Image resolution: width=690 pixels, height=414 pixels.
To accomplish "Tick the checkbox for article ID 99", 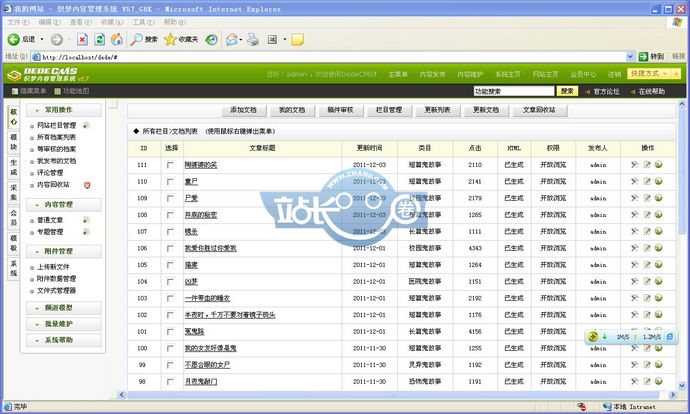I will (170, 365).
